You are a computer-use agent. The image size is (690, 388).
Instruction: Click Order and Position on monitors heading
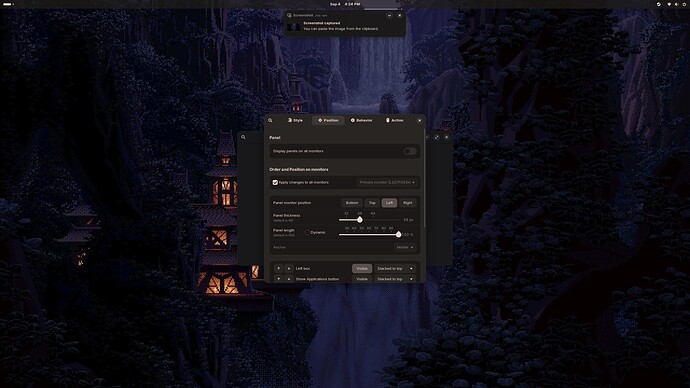299,169
